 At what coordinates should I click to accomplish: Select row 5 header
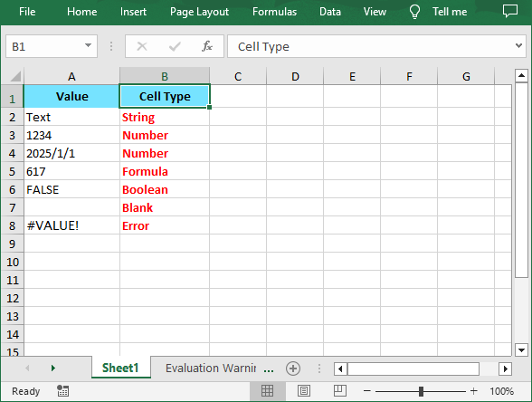click(13, 171)
